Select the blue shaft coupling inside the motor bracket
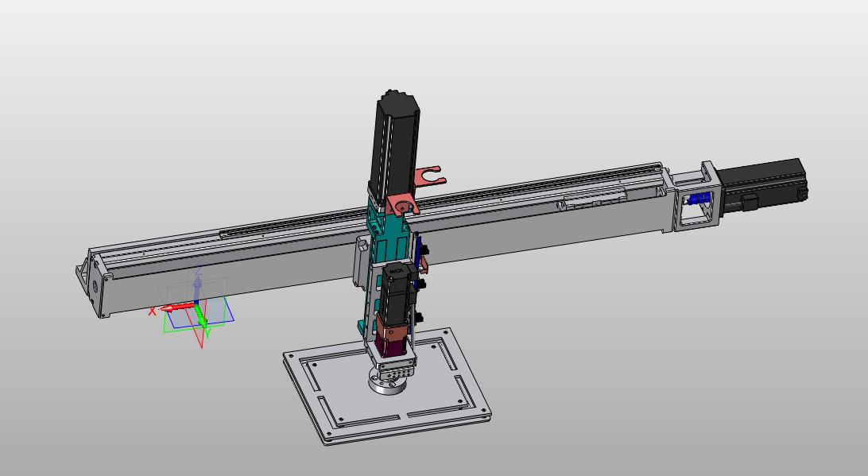 pyautogui.click(x=699, y=199)
